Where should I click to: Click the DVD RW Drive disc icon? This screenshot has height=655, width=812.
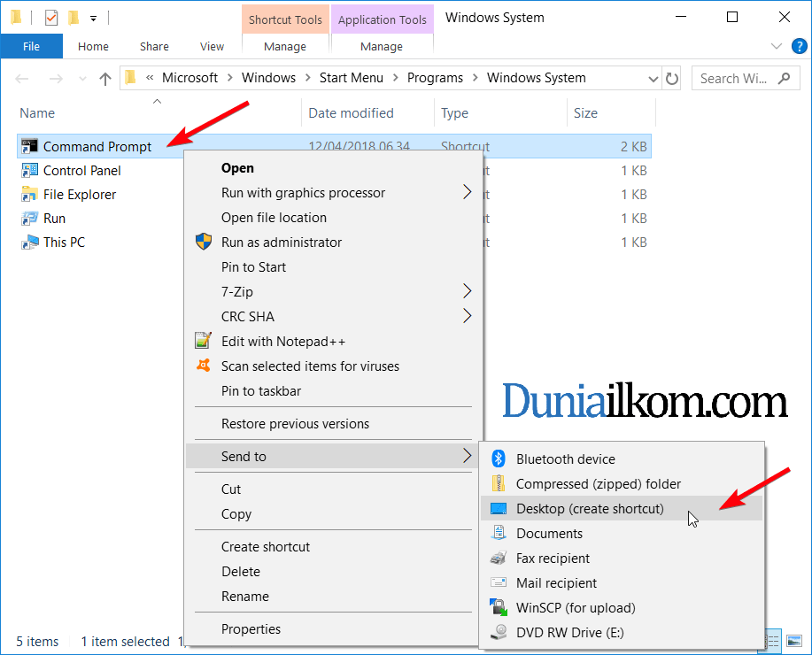[x=499, y=632]
